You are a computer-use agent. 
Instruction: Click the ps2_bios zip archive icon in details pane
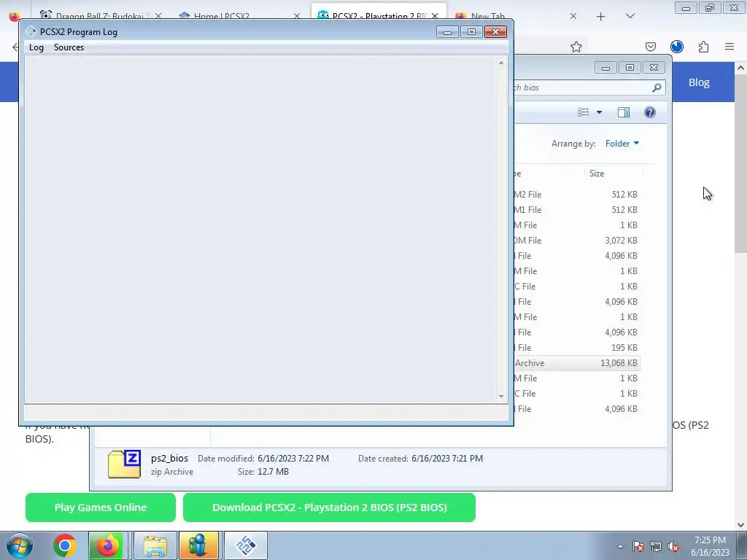tap(124, 464)
